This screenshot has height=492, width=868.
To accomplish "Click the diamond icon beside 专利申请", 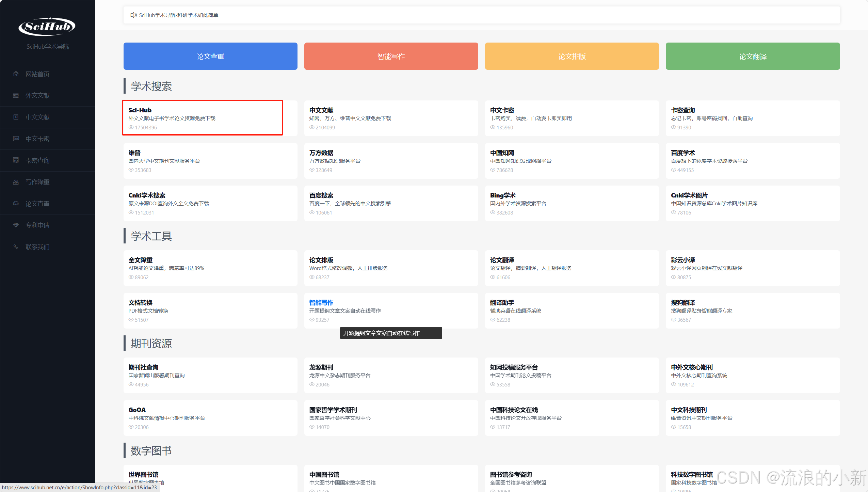I will pos(16,225).
